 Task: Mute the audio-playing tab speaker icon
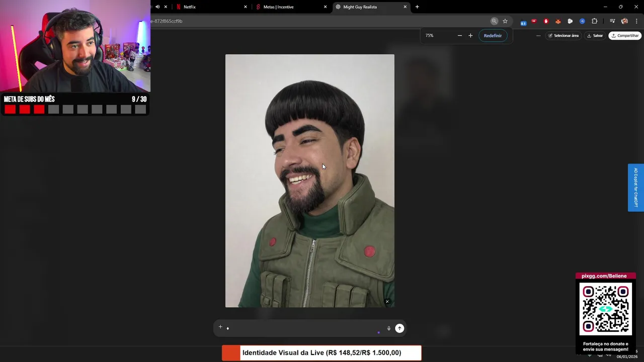click(x=157, y=7)
